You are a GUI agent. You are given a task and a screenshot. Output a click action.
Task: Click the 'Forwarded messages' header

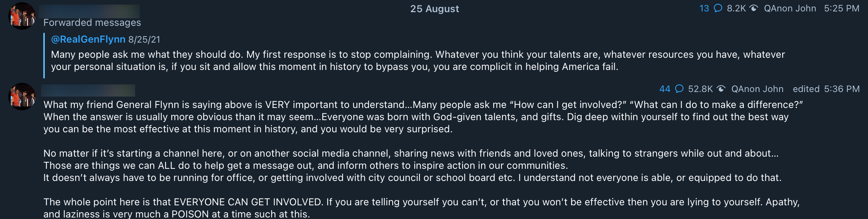(x=92, y=23)
